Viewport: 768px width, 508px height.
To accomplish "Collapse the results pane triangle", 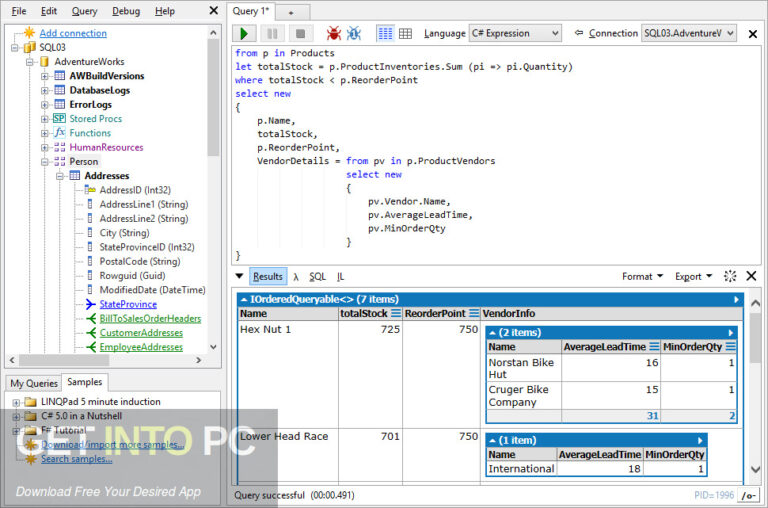I will (239, 276).
